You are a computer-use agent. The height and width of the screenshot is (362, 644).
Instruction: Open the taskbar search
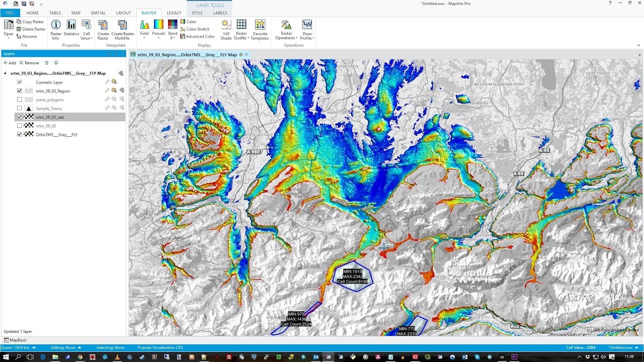[x=18, y=357]
